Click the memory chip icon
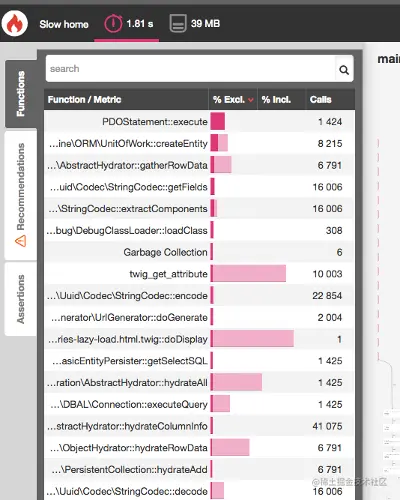 pyautogui.click(x=178, y=23)
